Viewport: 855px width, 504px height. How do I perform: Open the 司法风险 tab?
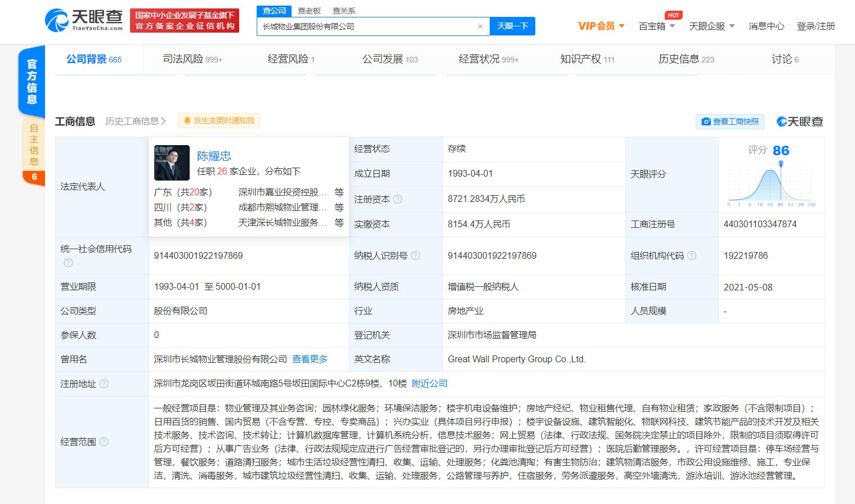193,59
